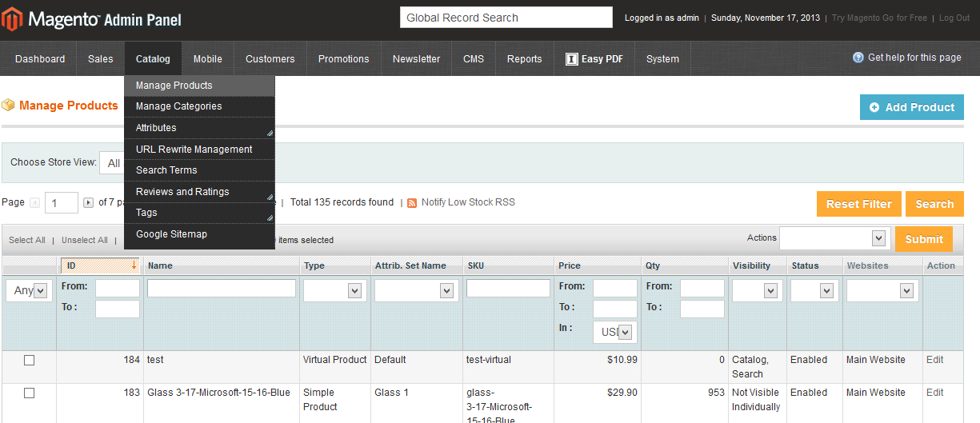Image resolution: width=980 pixels, height=423 pixels.
Task: Click the Select All link
Action: pyautogui.click(x=27, y=240)
